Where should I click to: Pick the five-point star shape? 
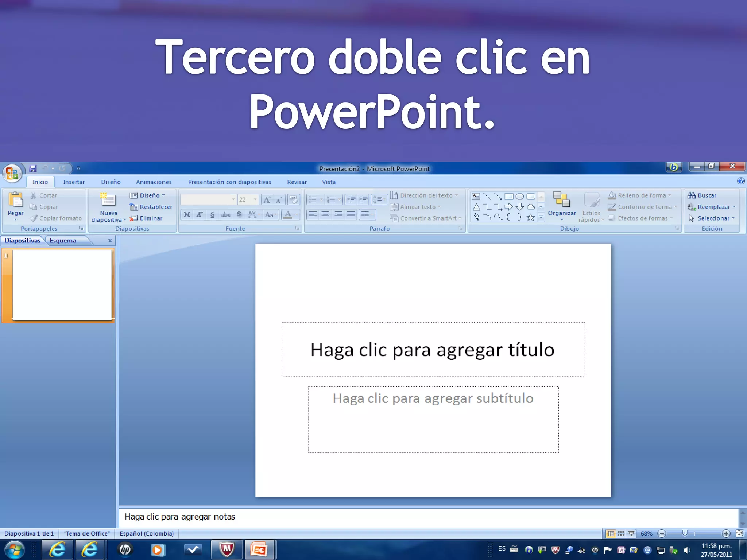(x=531, y=218)
